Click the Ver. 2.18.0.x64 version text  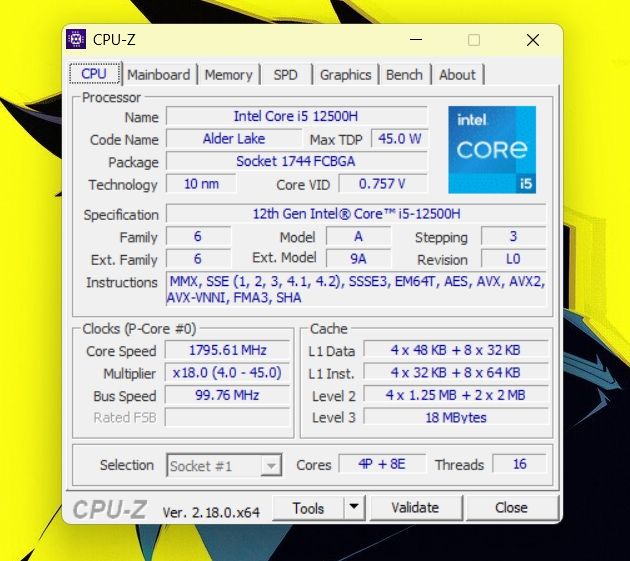pyautogui.click(x=211, y=512)
